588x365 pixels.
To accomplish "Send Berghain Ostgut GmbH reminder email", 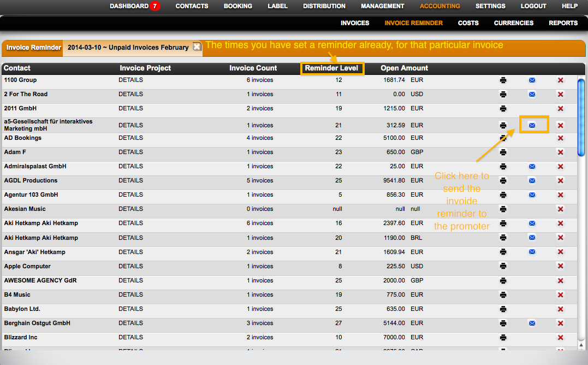I will click(532, 323).
